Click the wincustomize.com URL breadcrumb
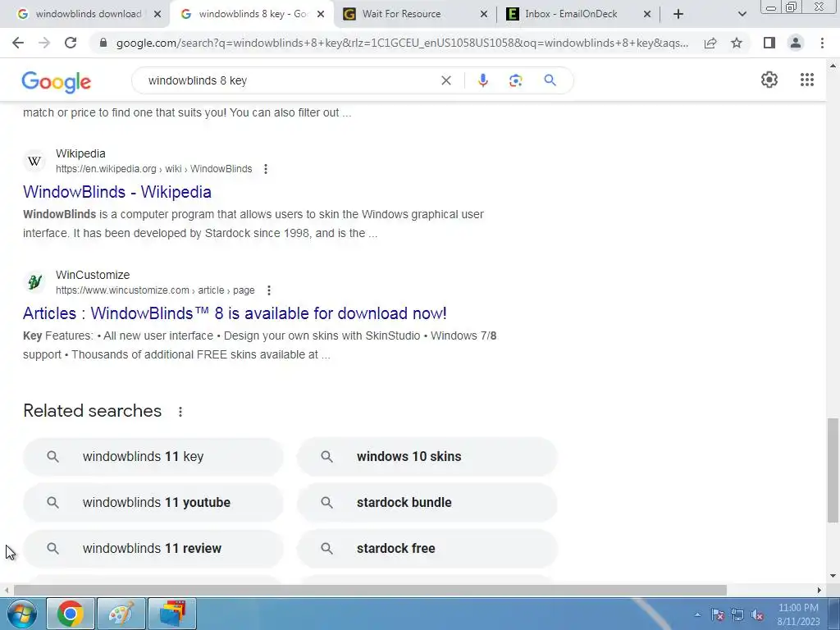The width and height of the screenshot is (840, 630). click(x=155, y=290)
